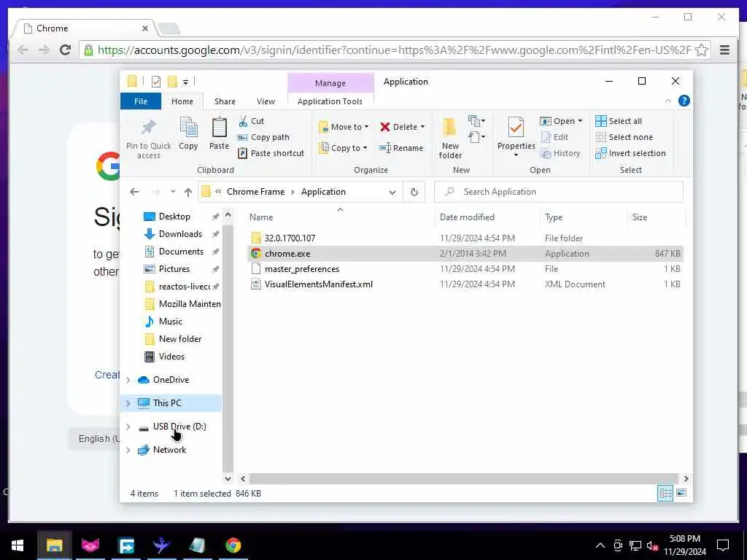Image resolution: width=747 pixels, height=560 pixels.
Task: Expand address bar path history dropdown
Action: [392, 192]
